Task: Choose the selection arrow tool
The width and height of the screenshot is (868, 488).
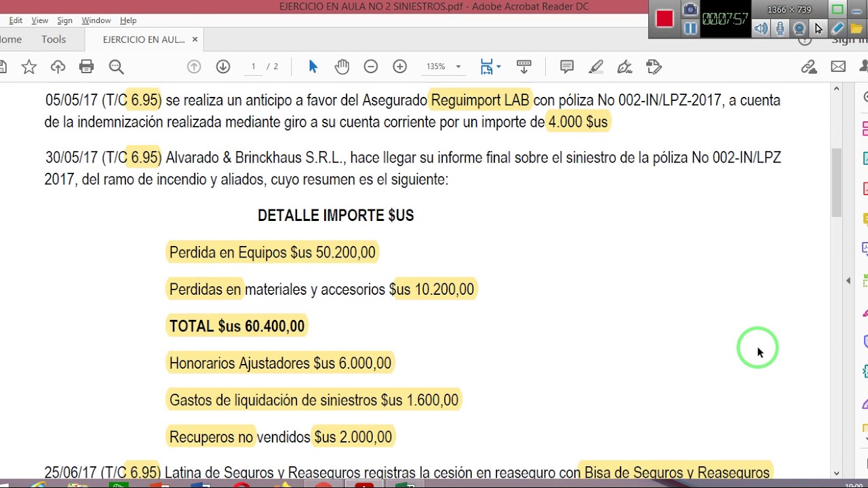Action: pyautogui.click(x=313, y=66)
